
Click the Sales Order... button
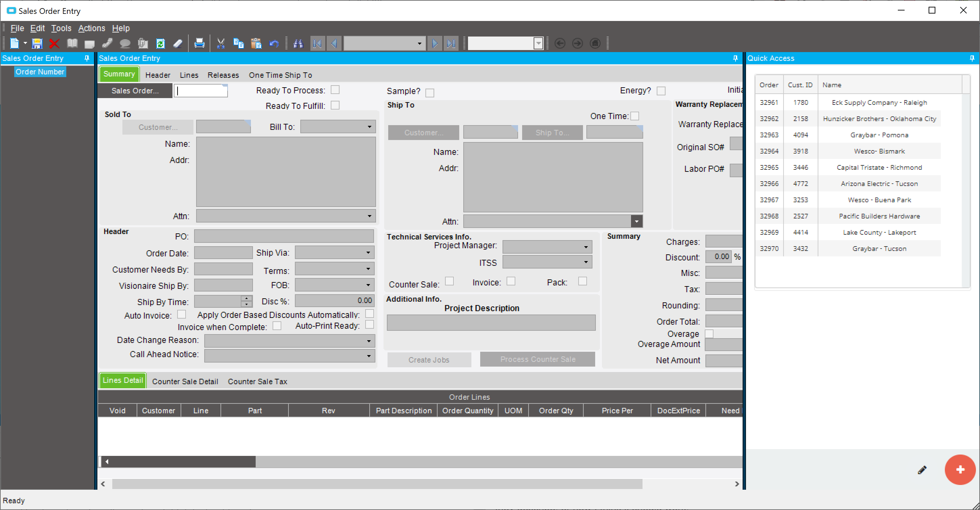[135, 91]
